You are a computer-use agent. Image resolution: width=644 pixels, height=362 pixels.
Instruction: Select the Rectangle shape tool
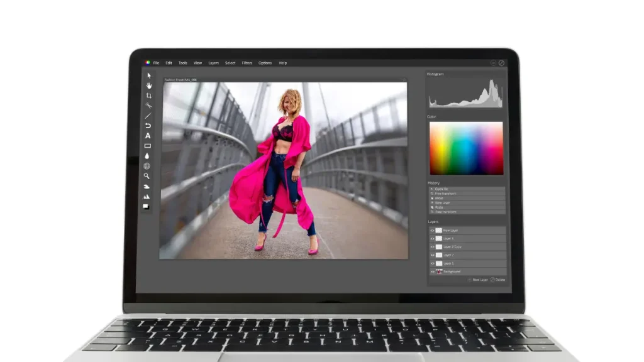148,146
